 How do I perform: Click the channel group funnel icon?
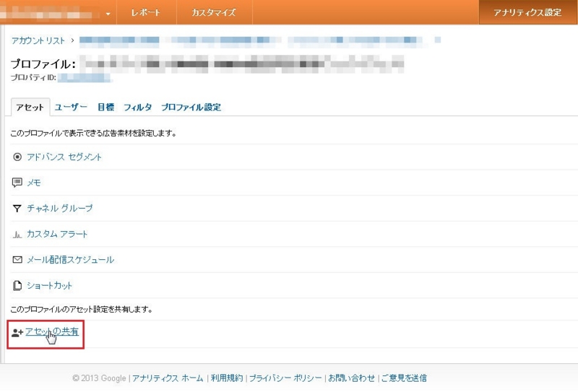[17, 209]
